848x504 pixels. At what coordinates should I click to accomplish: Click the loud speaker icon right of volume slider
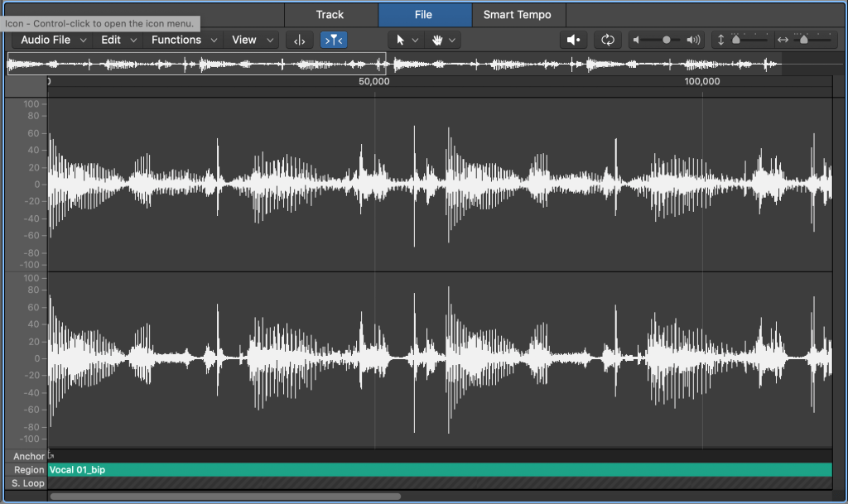[692, 39]
